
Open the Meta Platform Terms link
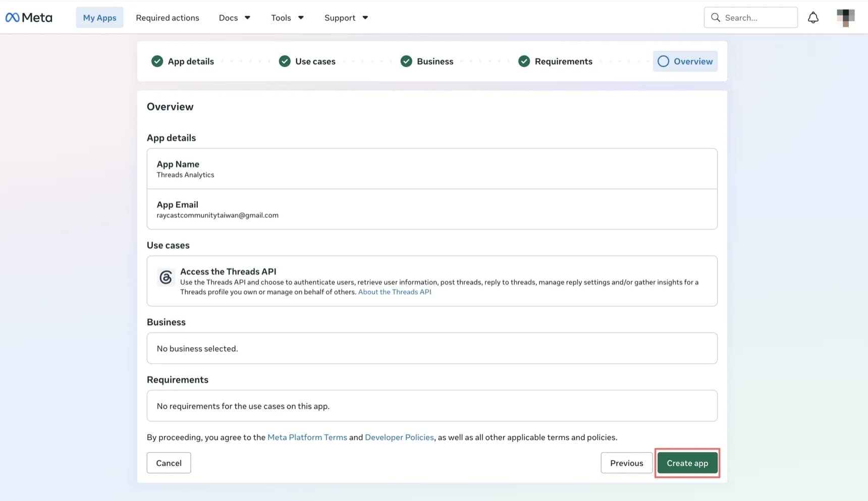tap(307, 437)
